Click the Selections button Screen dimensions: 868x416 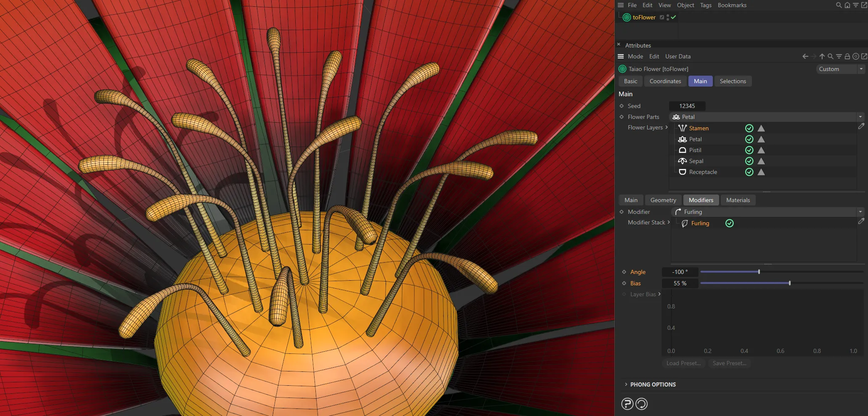coord(733,81)
